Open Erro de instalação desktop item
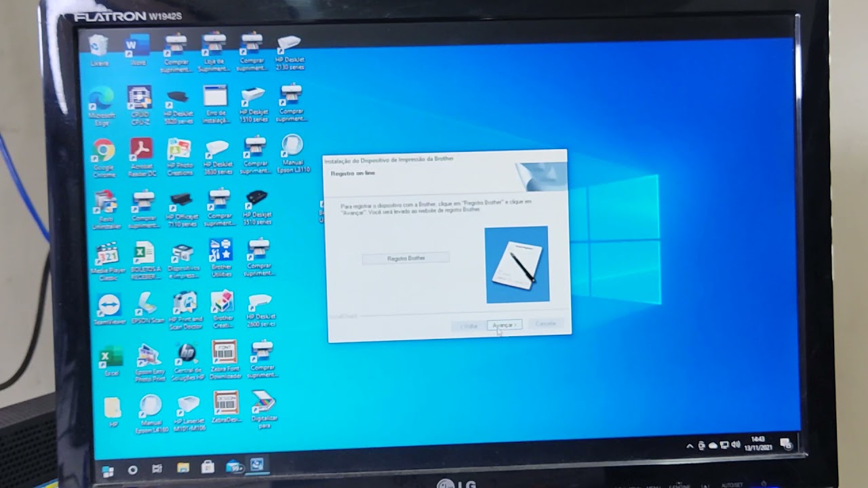The width and height of the screenshot is (868, 488). pos(216,105)
